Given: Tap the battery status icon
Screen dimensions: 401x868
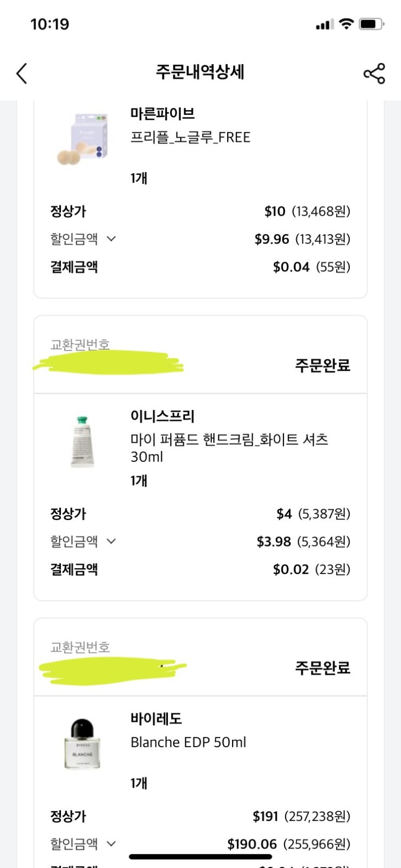Looking at the screenshot, I should tap(371, 24).
